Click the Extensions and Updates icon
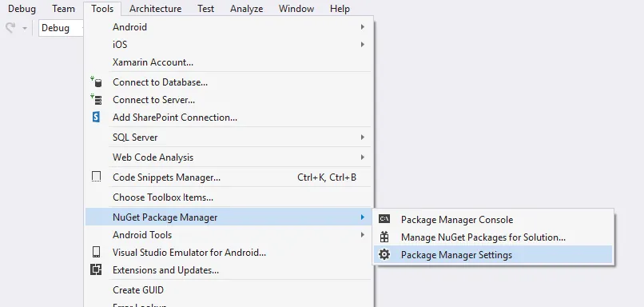Viewport: 644px width, 307px height. 96,270
